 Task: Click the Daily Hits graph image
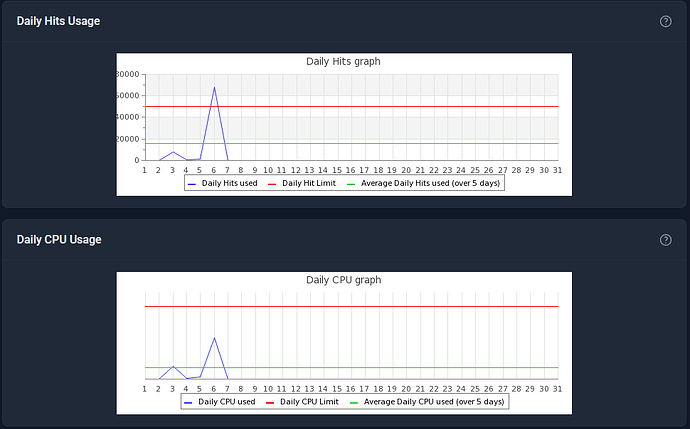click(344, 125)
